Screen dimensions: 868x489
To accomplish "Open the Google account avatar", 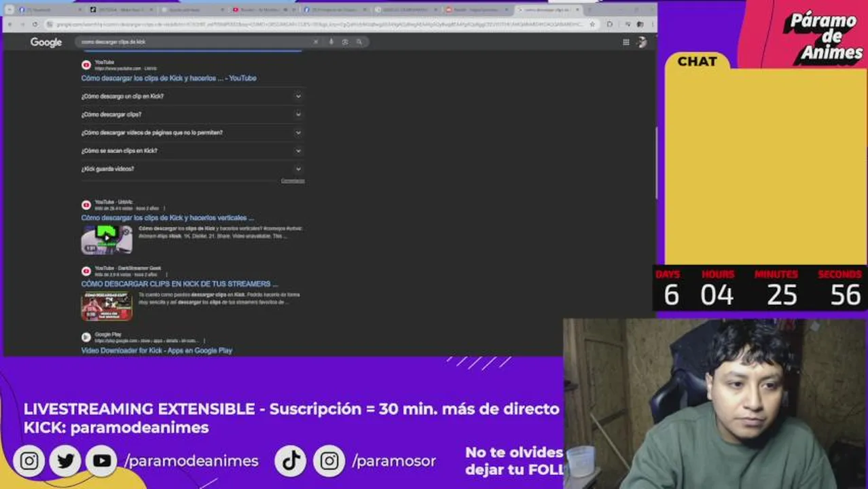I will (641, 42).
